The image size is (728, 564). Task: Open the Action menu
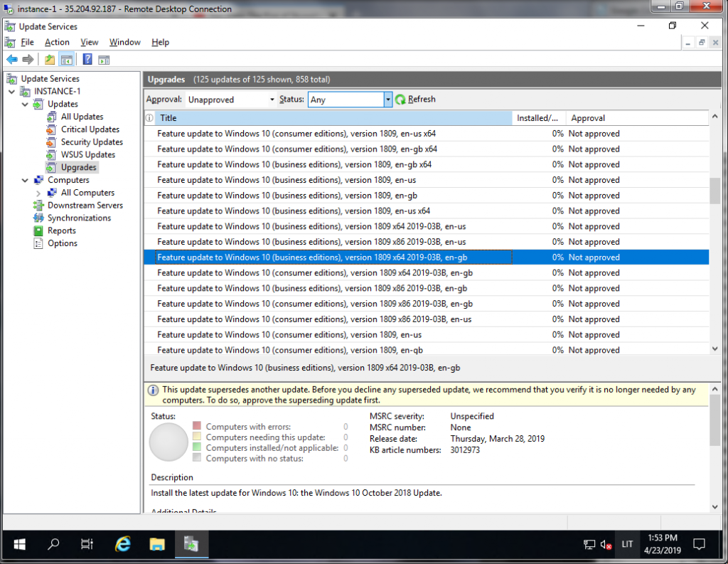pos(57,42)
